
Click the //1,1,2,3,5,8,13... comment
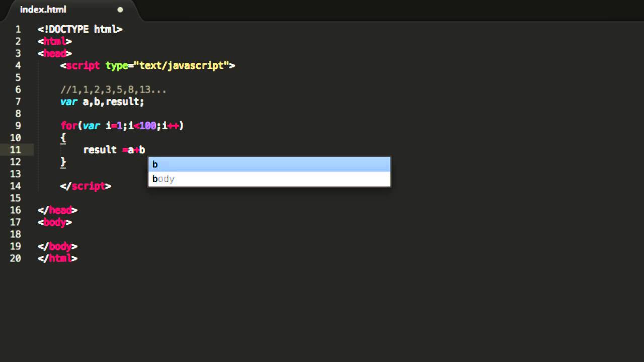click(113, 89)
